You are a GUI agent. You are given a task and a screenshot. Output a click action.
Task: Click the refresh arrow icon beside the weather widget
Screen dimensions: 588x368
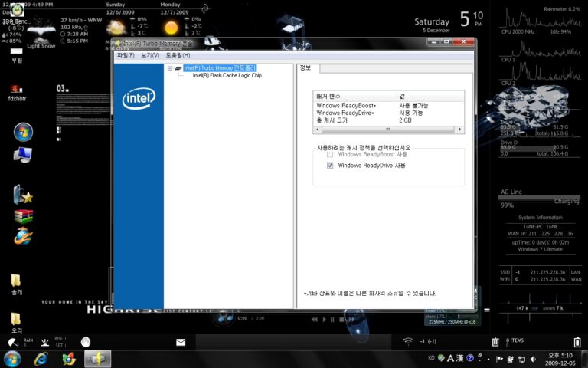click(205, 8)
